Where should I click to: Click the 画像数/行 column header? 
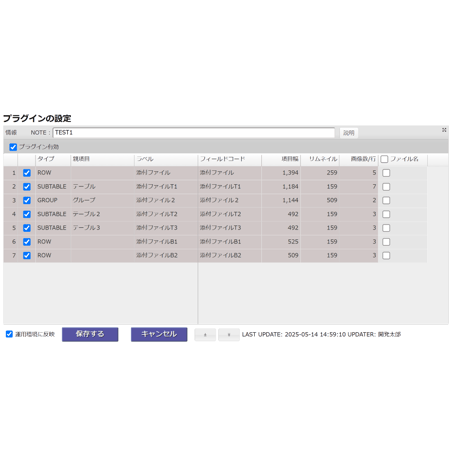359,159
